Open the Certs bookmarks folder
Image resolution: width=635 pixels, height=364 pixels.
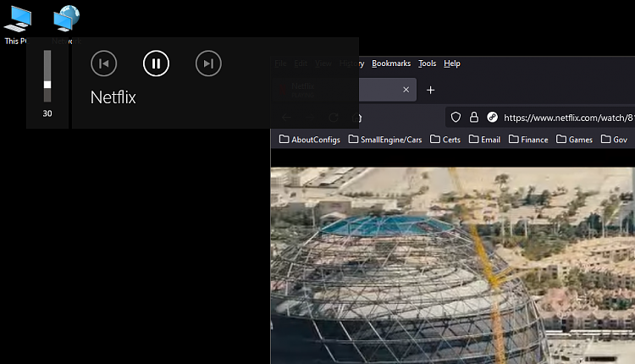pyautogui.click(x=445, y=140)
